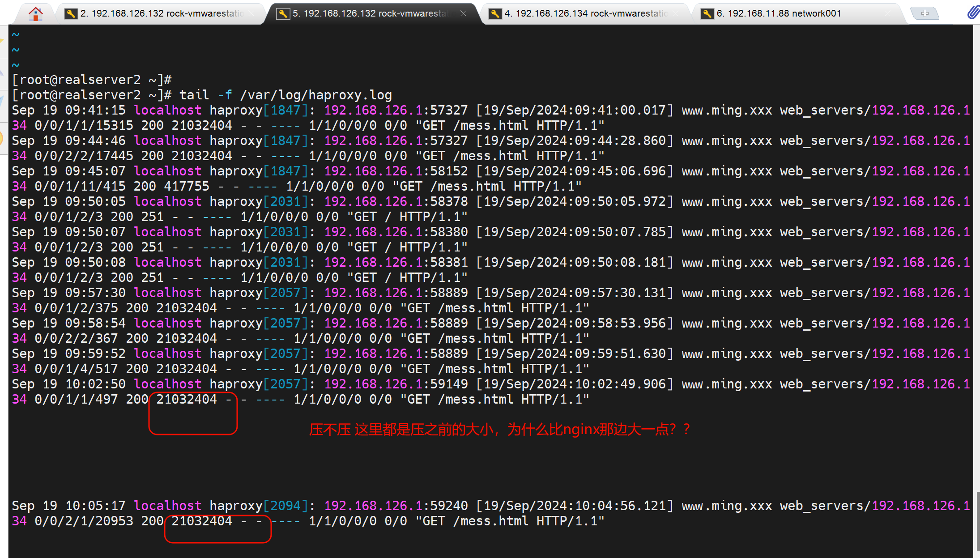
Task: Open the Home tab with house icon
Action: 35,14
